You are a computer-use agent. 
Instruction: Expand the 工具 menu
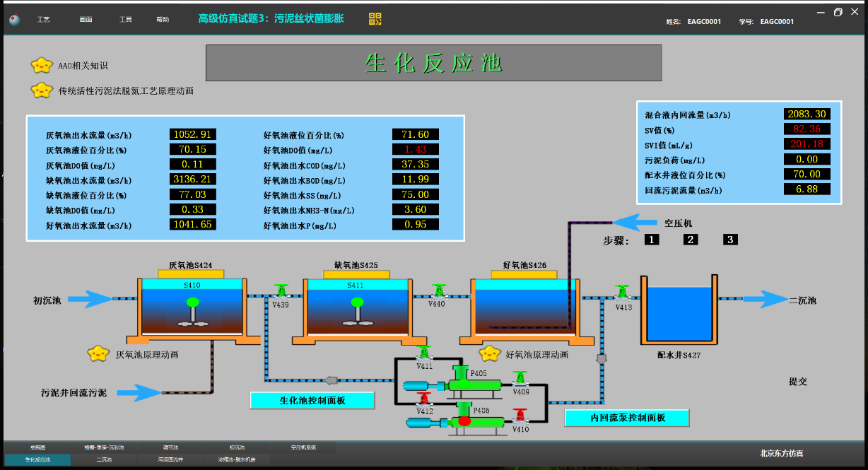[125, 20]
